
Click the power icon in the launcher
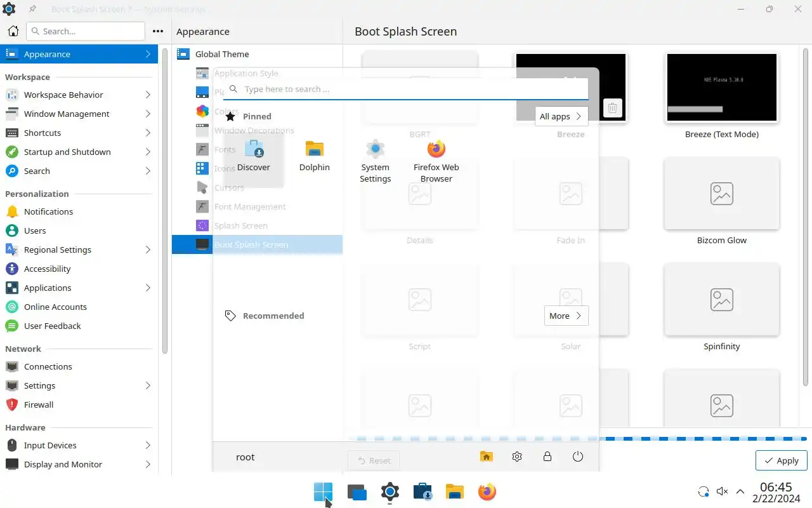pos(577,457)
